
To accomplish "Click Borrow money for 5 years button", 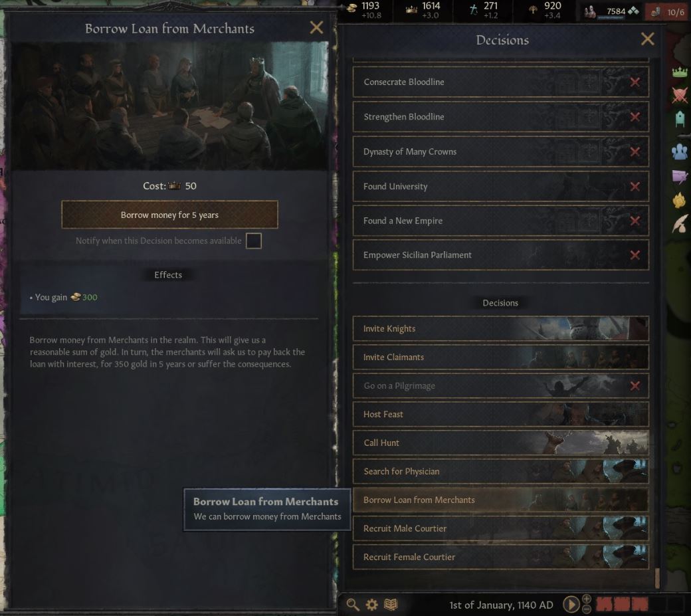I will click(x=169, y=215).
